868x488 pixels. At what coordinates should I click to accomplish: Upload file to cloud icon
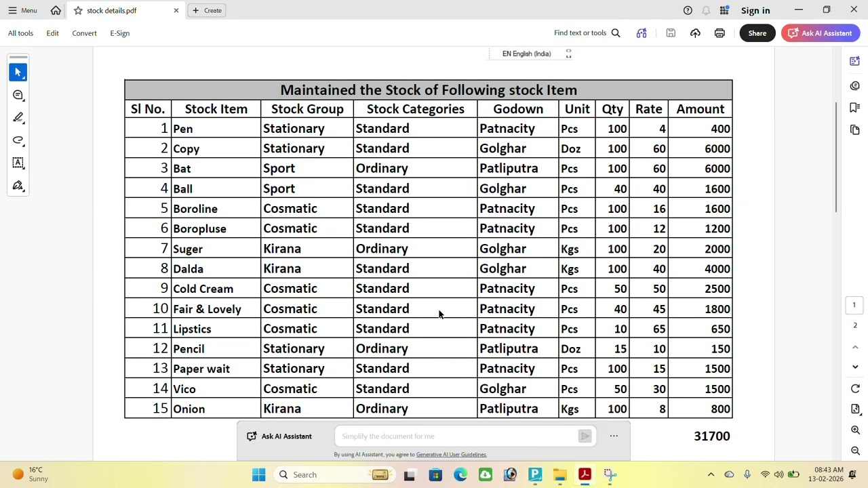point(695,33)
